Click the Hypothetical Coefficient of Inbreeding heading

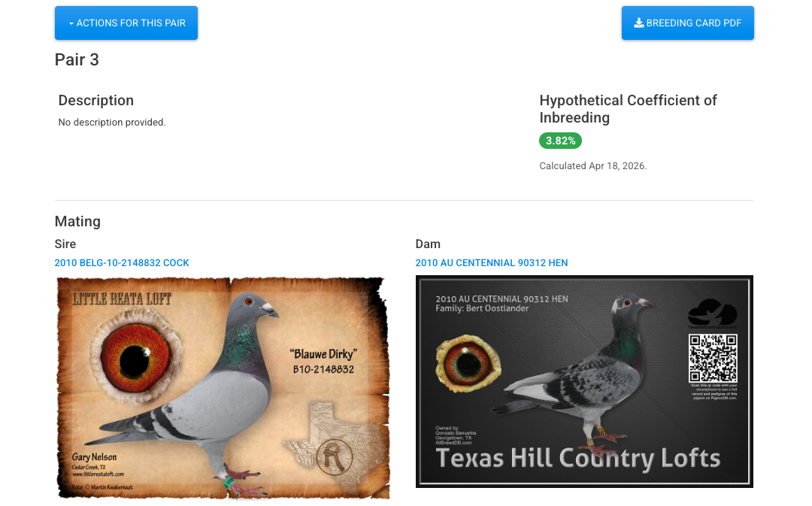pyautogui.click(x=628, y=109)
